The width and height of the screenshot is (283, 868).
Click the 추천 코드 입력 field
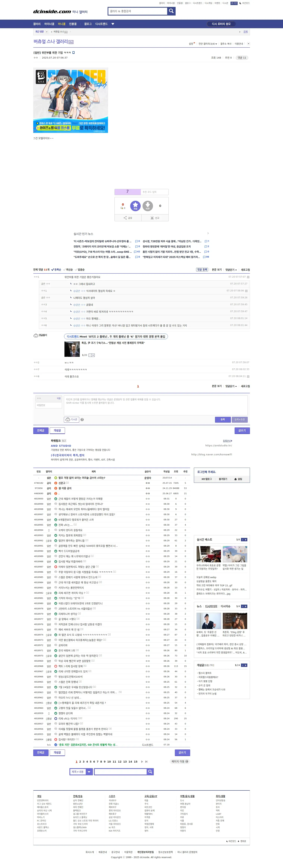pos(155,192)
